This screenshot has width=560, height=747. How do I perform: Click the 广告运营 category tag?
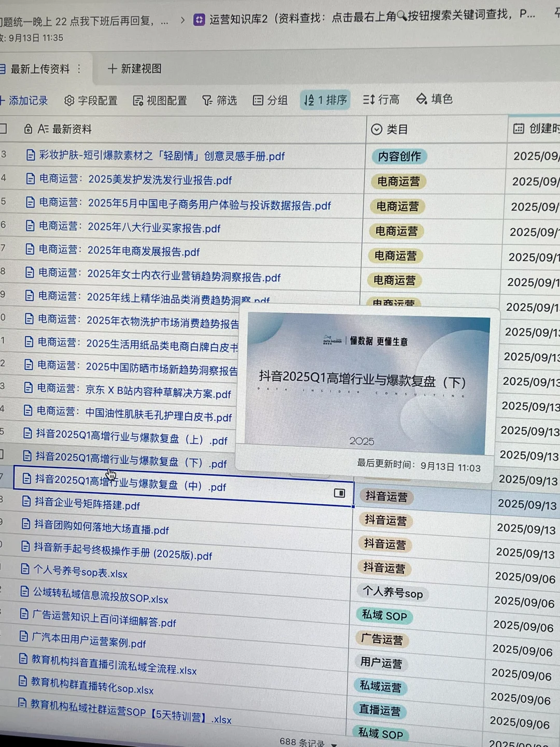(x=382, y=640)
